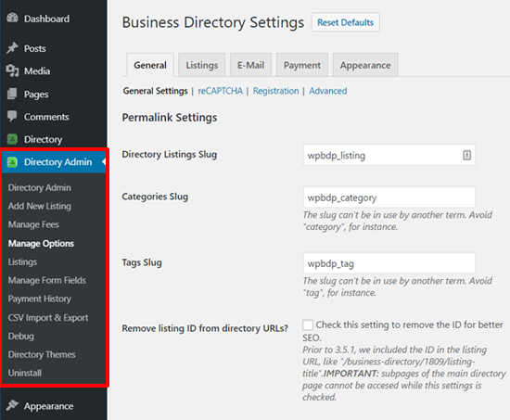Open the Posts menu item
The width and height of the screenshot is (510, 420).
click(x=35, y=48)
